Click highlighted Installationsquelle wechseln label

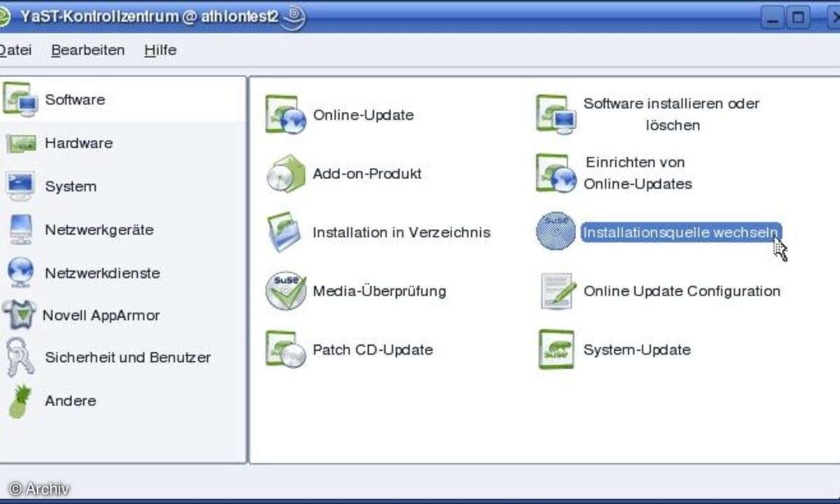coord(680,232)
